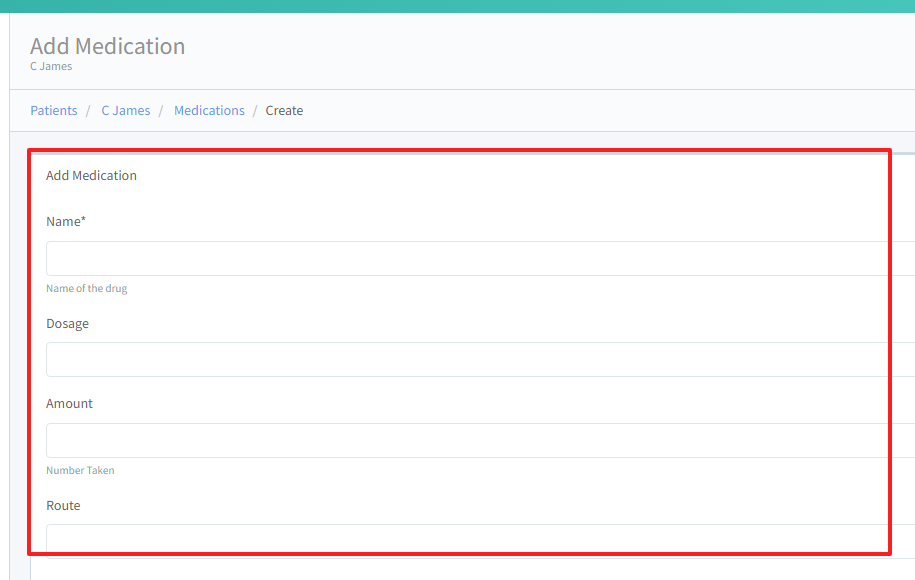Click C James subtitle under page heading

click(51, 67)
